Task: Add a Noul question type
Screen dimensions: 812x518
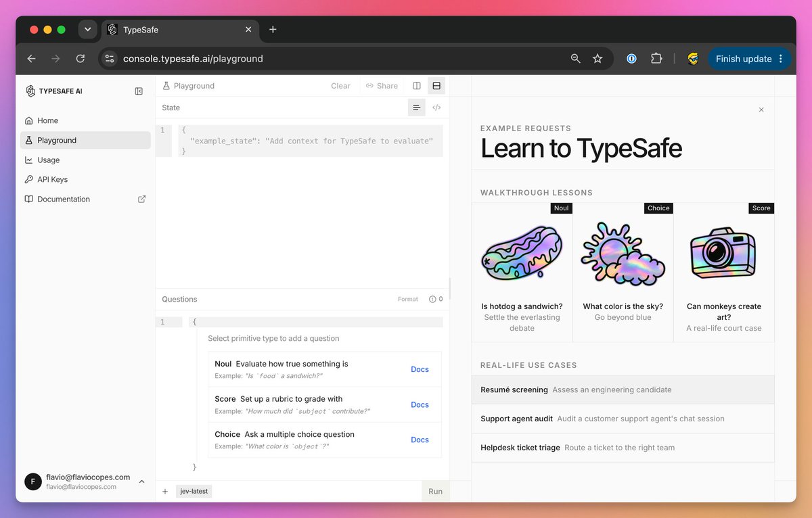Action: coord(325,369)
